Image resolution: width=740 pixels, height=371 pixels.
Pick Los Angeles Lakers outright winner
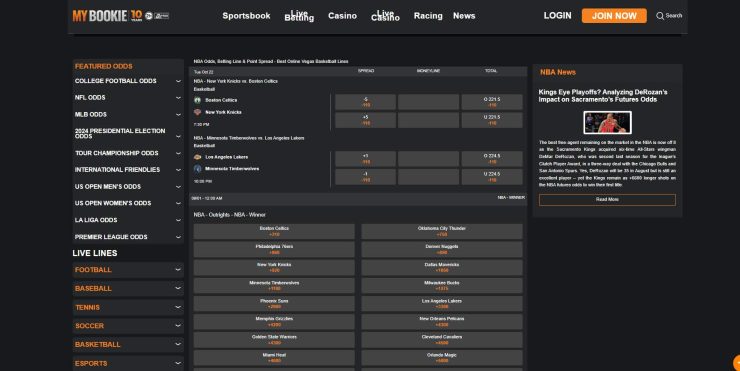coord(442,304)
